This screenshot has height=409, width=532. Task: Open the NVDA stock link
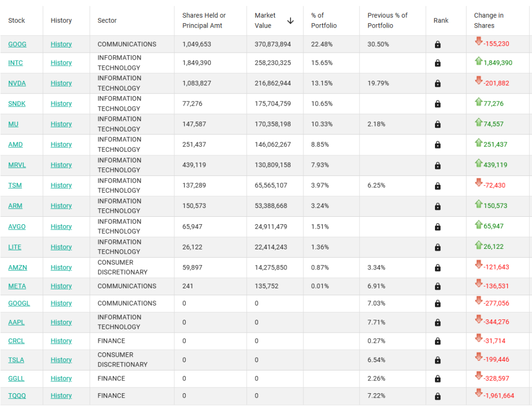17,83
